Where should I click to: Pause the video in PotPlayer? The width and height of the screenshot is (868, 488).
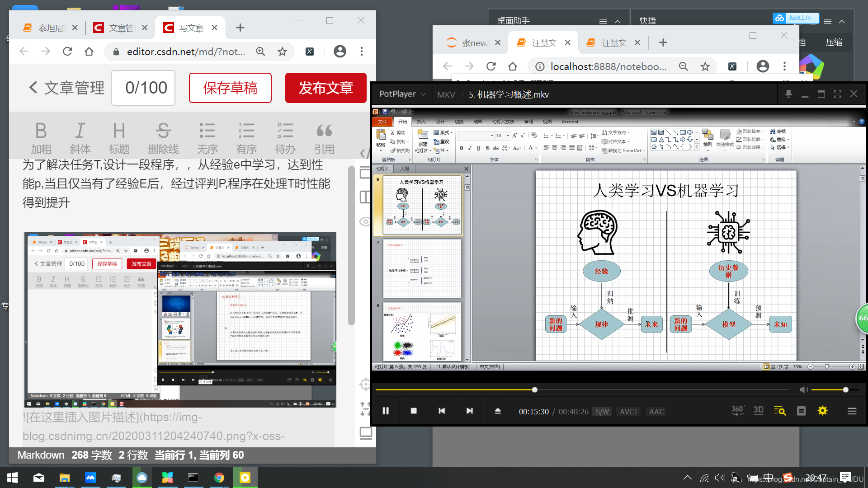click(386, 411)
